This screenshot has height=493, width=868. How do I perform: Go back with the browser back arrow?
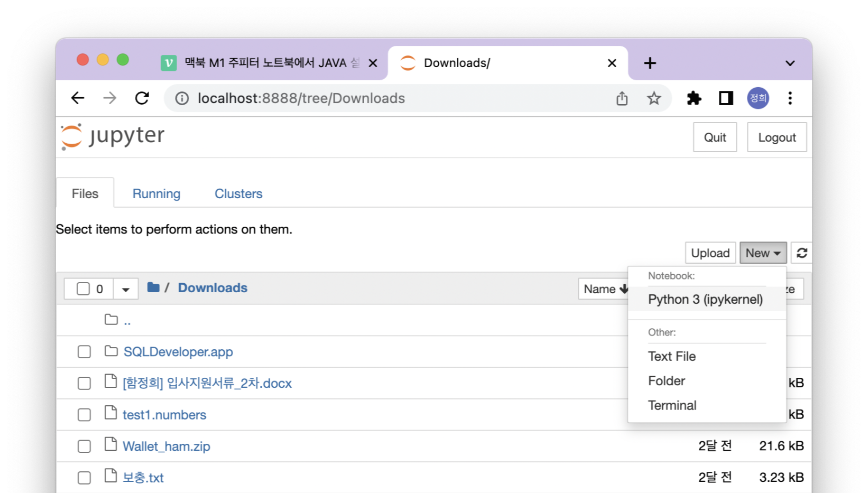coord(78,98)
